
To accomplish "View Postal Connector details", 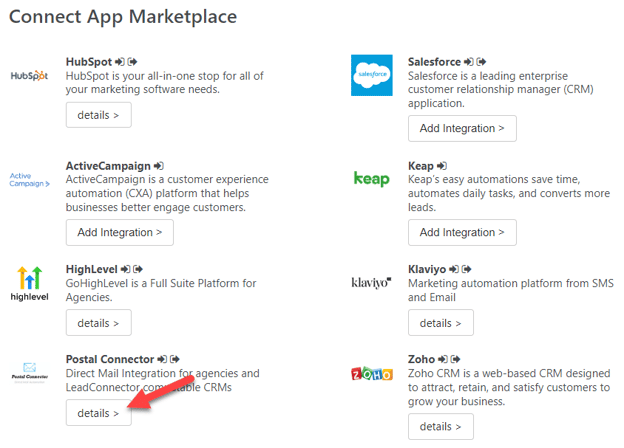I will [99, 413].
